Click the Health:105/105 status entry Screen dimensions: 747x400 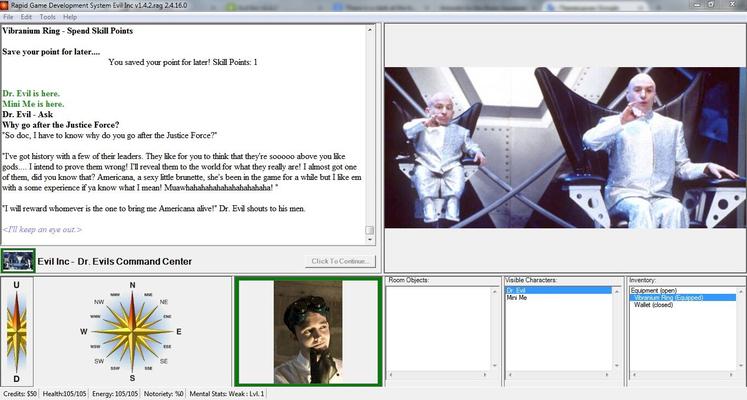pyautogui.click(x=64, y=394)
